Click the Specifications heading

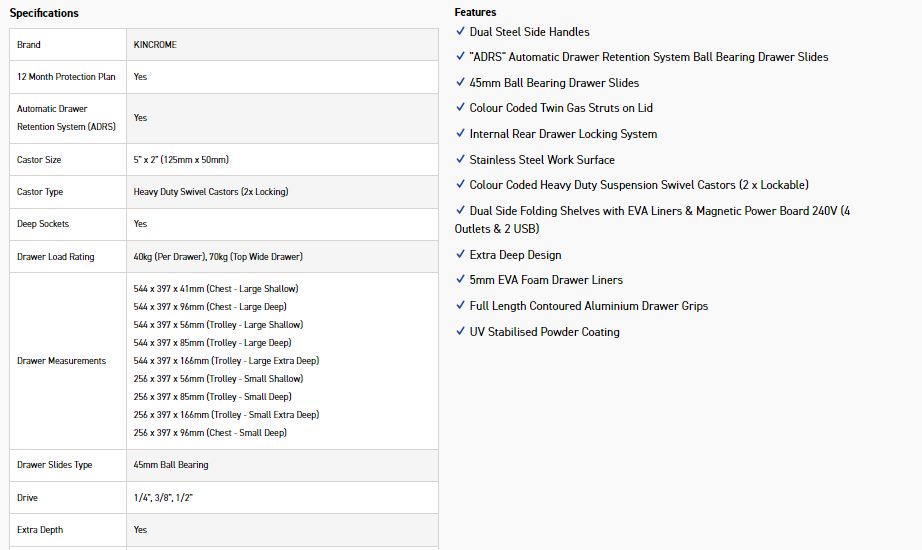44,13
